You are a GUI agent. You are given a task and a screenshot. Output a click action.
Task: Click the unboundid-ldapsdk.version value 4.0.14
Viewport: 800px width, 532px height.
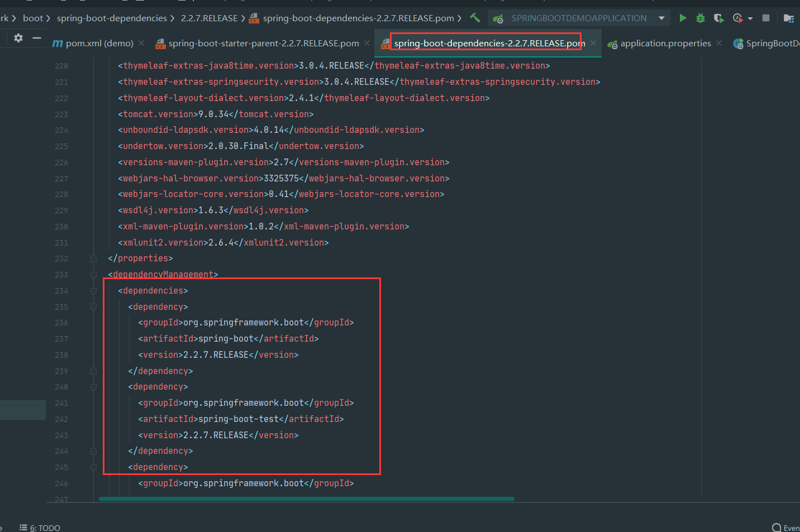[x=269, y=130]
